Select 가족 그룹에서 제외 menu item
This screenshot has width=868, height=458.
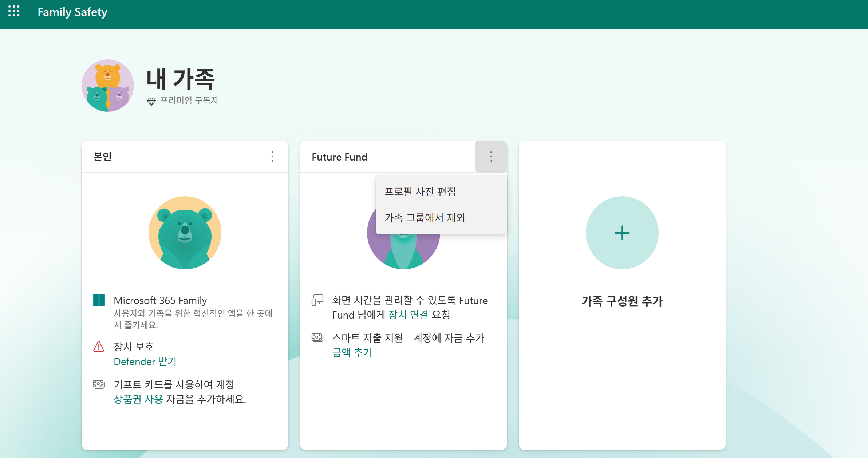point(441,218)
